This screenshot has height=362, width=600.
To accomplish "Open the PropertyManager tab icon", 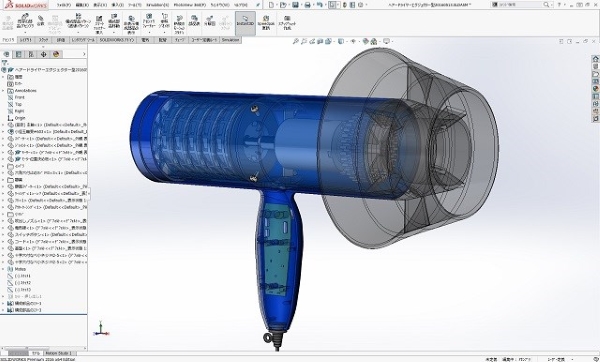I will [x=18, y=54].
